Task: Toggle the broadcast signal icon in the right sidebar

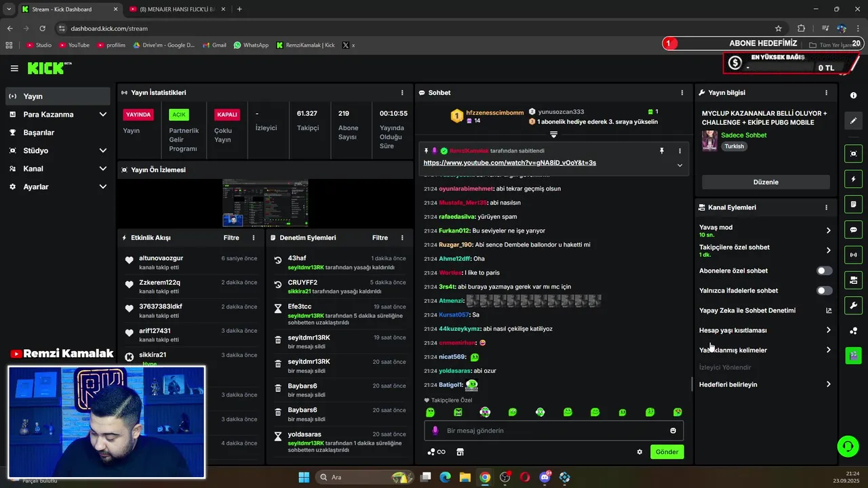Action: (x=853, y=255)
